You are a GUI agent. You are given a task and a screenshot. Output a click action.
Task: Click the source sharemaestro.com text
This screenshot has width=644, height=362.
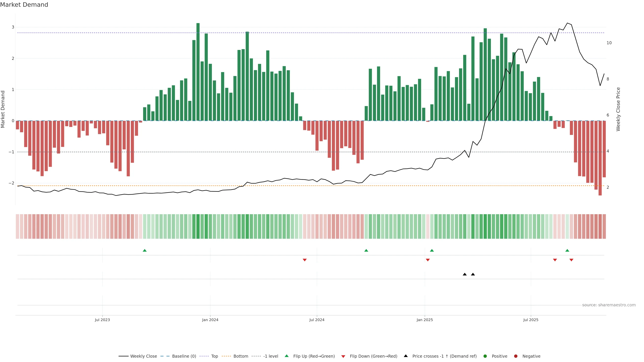coord(609,305)
